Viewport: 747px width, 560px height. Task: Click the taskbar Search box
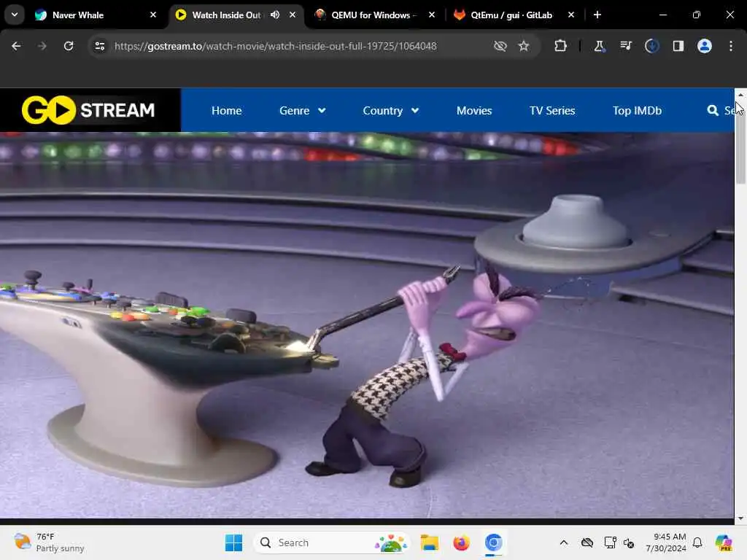pos(332,542)
